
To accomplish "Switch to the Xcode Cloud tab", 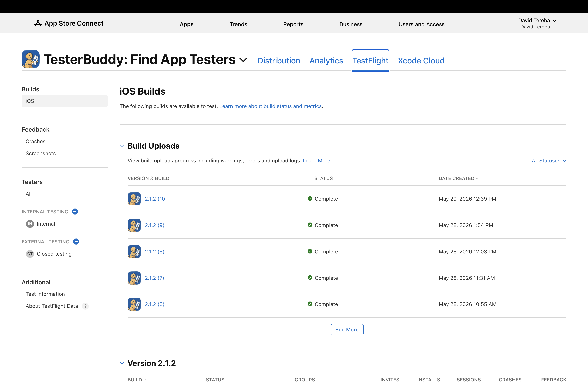I will [x=421, y=61].
